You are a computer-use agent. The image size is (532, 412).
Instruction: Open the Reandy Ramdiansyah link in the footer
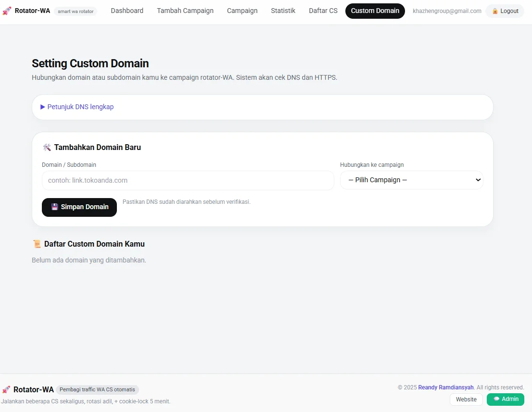[445, 387]
